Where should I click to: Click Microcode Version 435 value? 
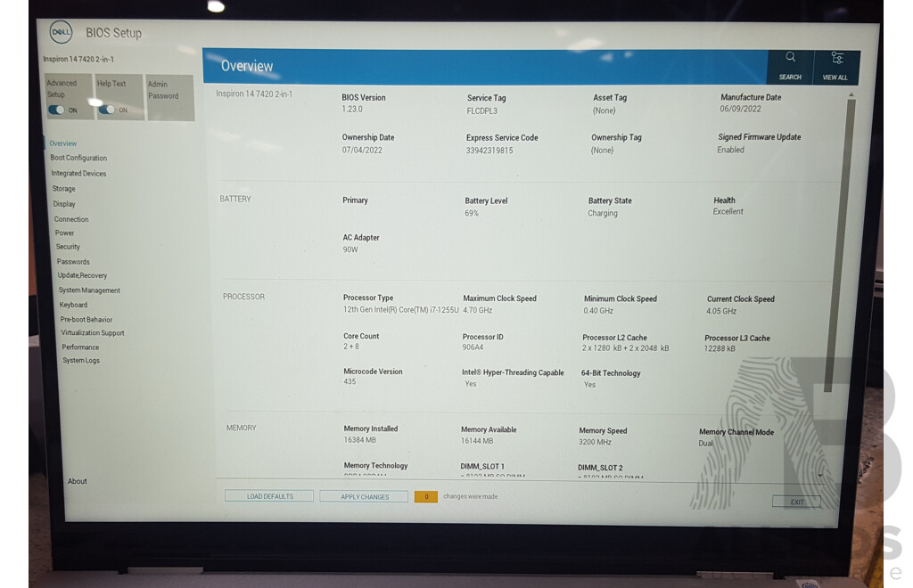(x=350, y=382)
